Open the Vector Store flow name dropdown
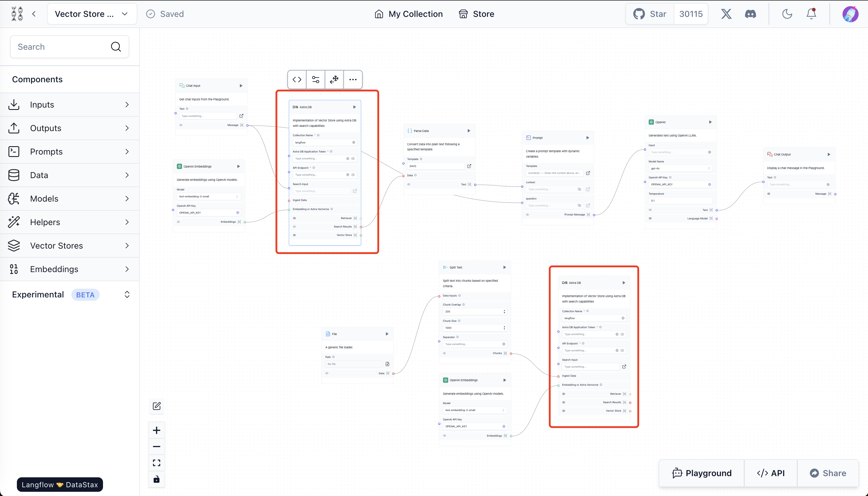868x496 pixels. pos(92,14)
